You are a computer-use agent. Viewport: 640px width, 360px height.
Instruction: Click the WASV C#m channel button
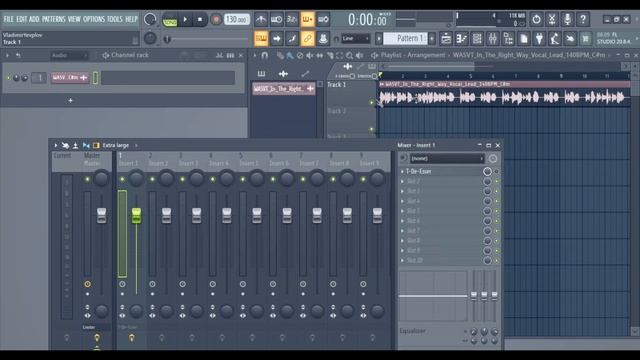(70, 78)
